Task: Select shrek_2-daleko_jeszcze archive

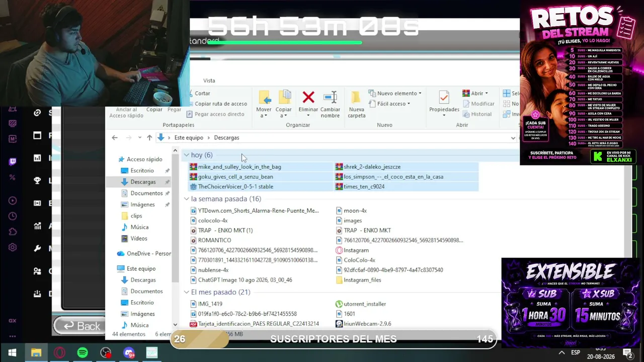Action: point(368,167)
